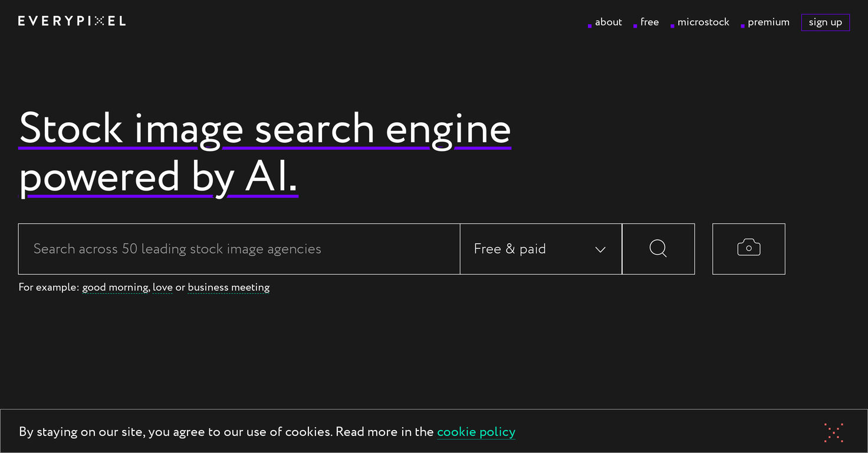Open the cookie policy link

(x=476, y=432)
